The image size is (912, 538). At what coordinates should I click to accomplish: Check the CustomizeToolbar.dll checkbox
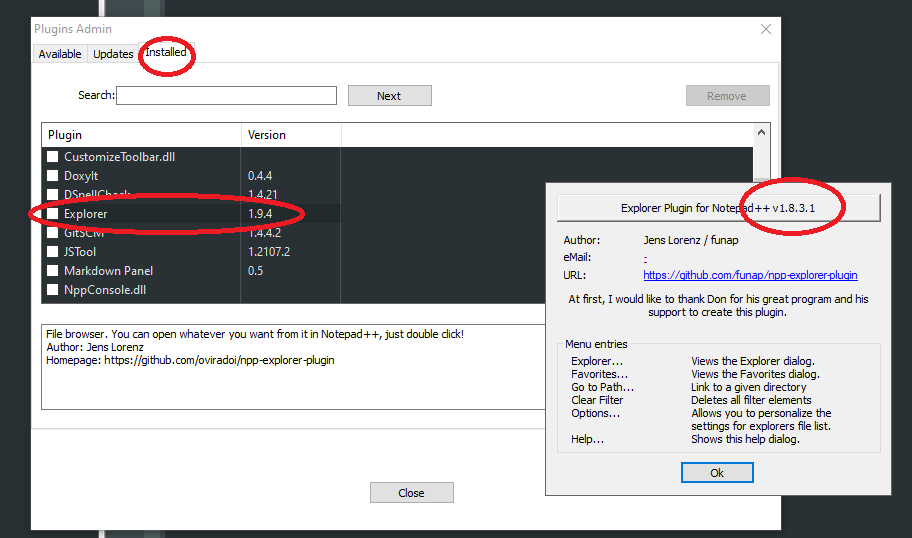[53, 157]
